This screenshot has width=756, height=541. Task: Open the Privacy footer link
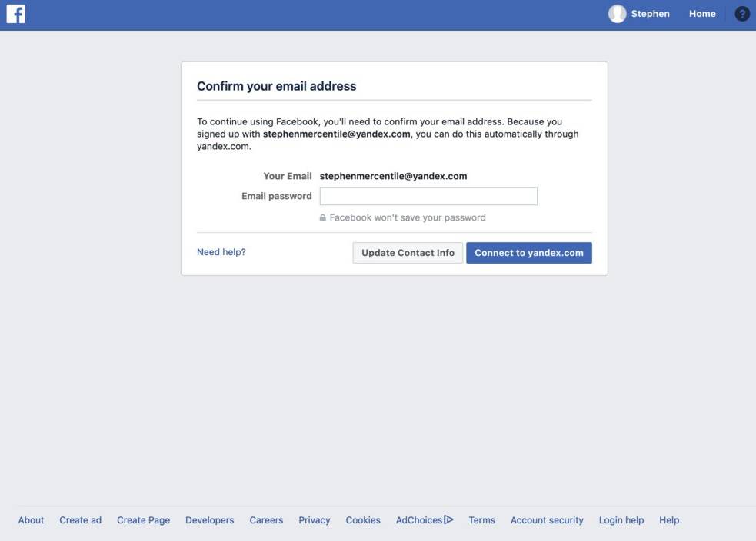[x=315, y=520]
